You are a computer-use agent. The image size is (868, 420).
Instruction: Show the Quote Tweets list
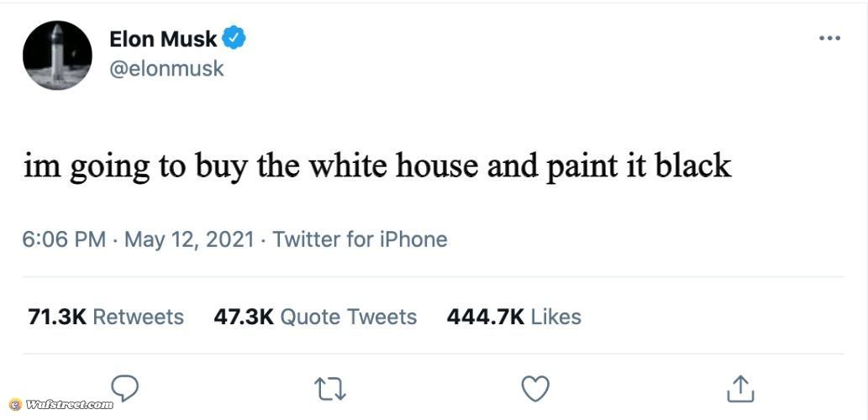(348, 317)
